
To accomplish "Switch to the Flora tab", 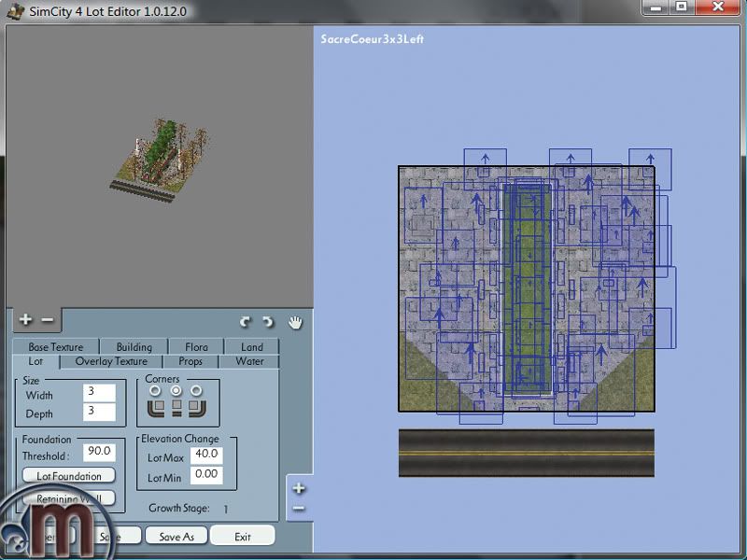I will (196, 346).
